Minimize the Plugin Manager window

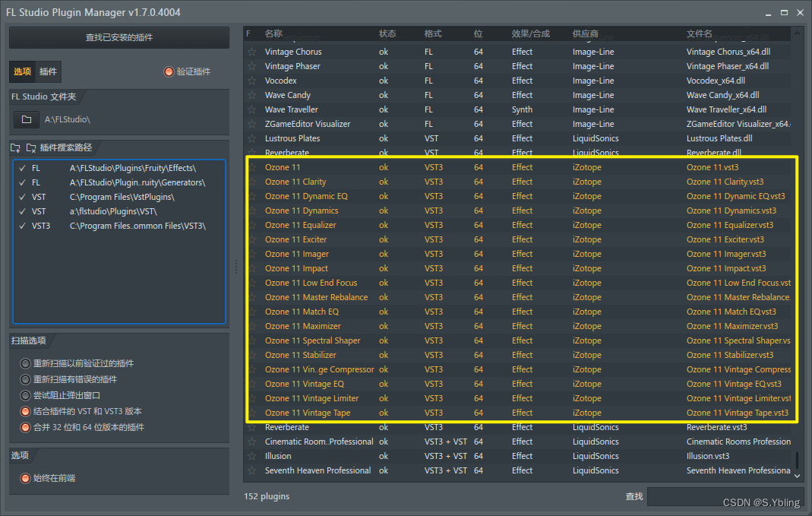click(x=768, y=13)
